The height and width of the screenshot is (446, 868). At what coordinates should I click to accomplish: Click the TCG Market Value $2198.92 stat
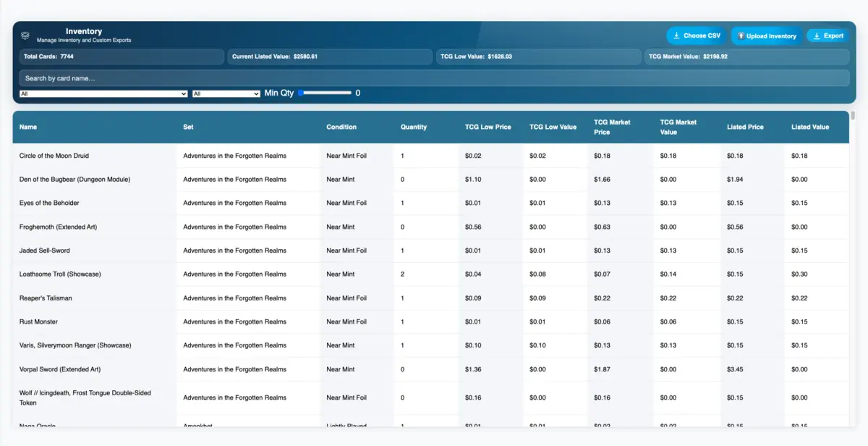coord(746,56)
